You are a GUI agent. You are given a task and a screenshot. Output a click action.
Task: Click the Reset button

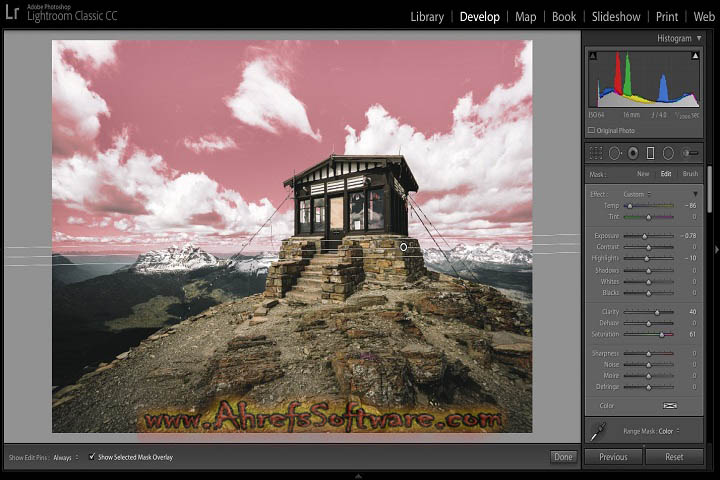click(x=674, y=457)
